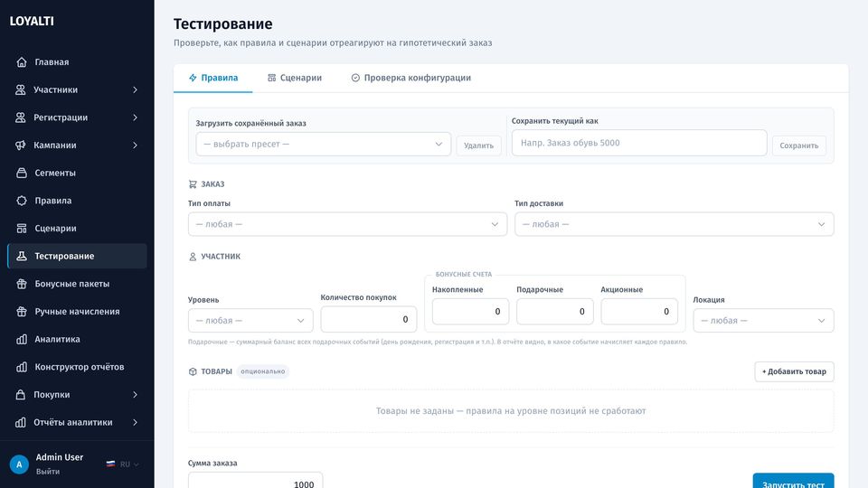Open the Локация dropdown
Screen dimensions: 868x488
[x=763, y=320]
